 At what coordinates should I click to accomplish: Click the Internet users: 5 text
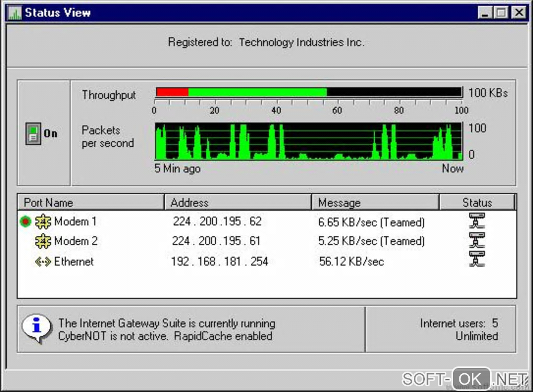click(459, 323)
